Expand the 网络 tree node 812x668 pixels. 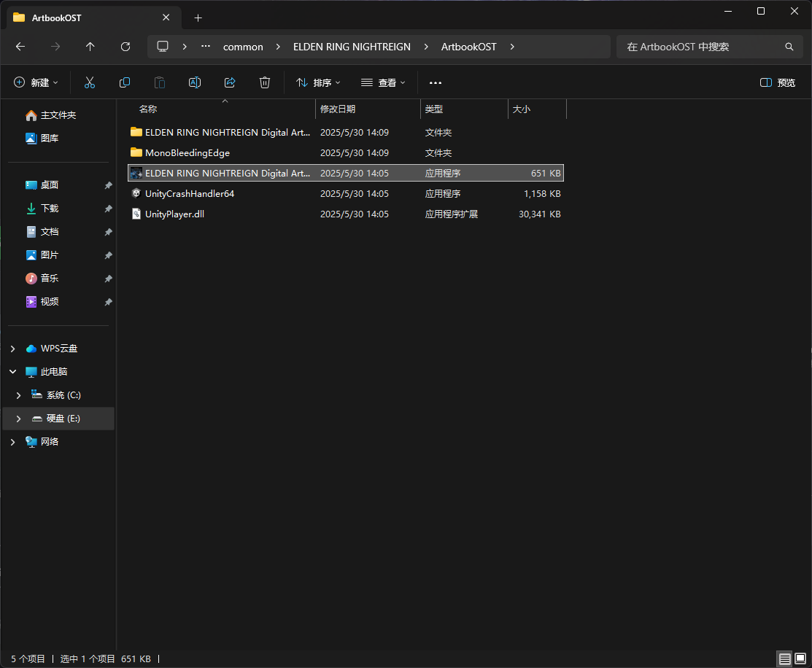pyautogui.click(x=13, y=442)
